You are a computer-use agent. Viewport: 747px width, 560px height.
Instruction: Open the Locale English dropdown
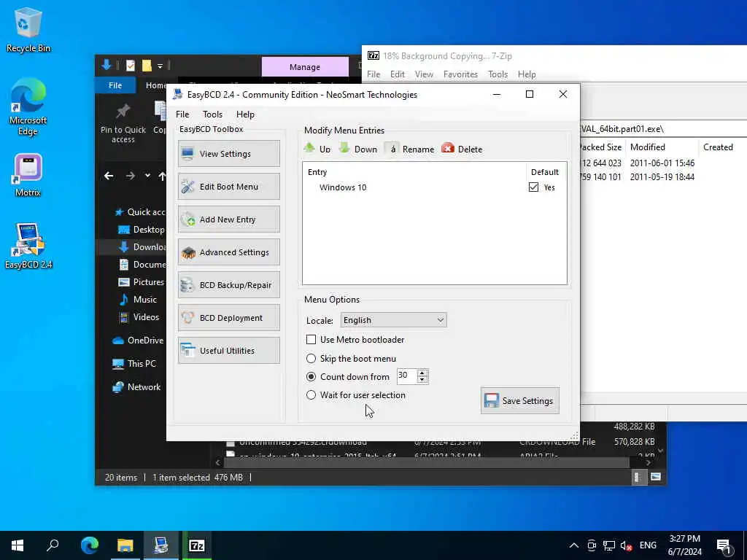(x=393, y=320)
